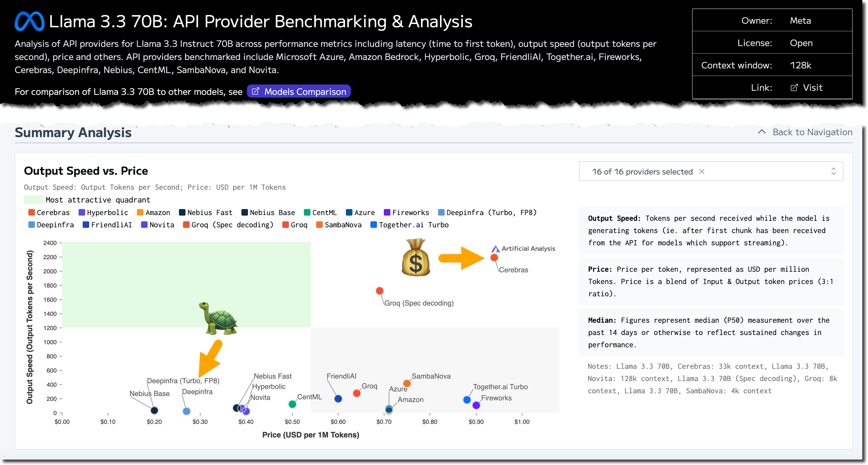
Task: Open the Models Comparison link
Action: [298, 92]
